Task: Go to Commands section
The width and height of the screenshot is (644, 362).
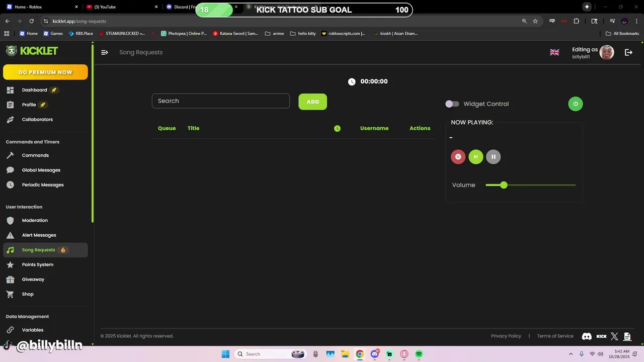Action: point(35,155)
